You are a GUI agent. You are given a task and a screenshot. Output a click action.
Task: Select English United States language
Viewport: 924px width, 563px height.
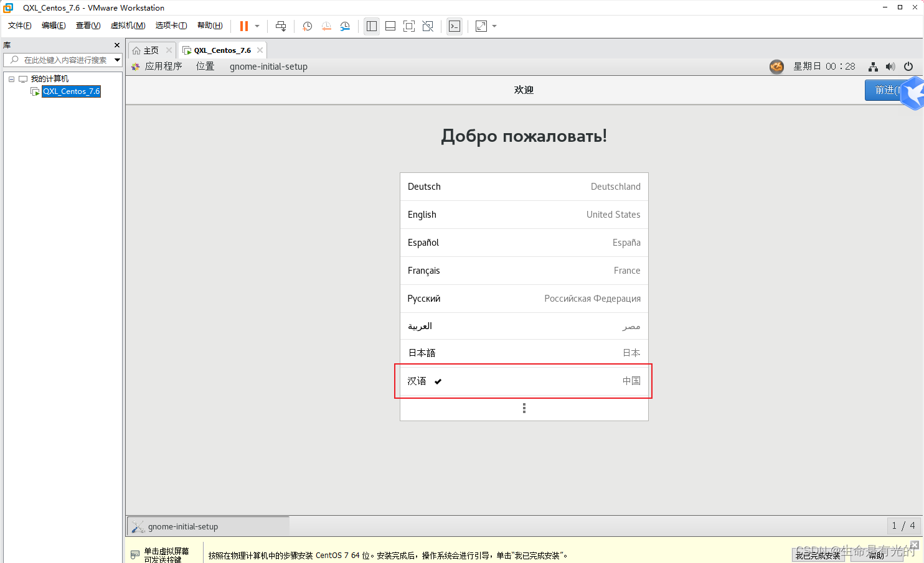click(x=524, y=215)
